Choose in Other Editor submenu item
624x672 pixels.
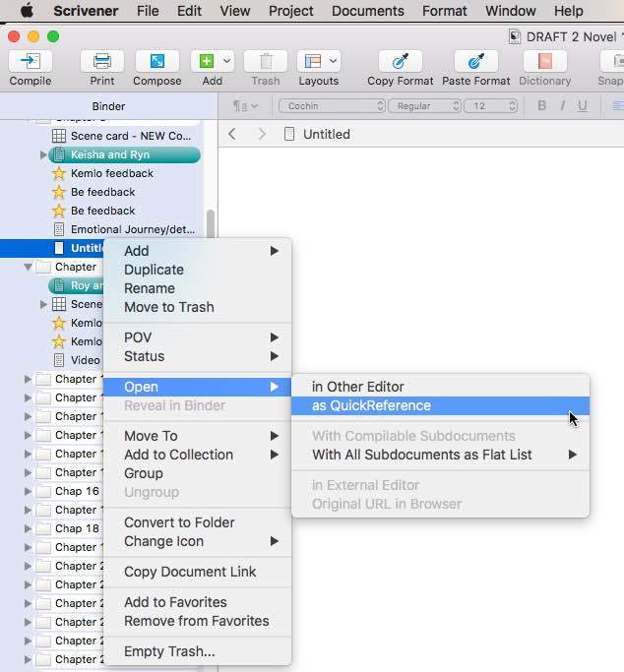441,387
